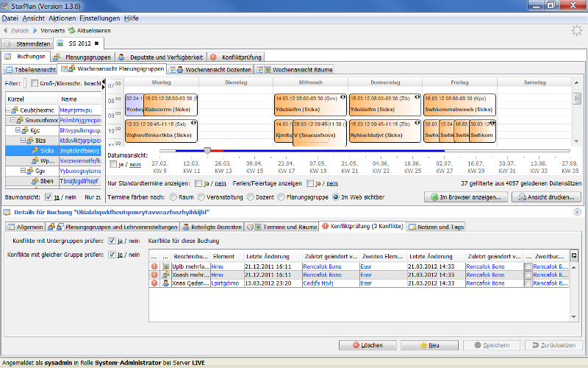This screenshot has height=368, width=588.
Task: Click the Ceubrjhexmc group icon in tree
Action: 15,110
